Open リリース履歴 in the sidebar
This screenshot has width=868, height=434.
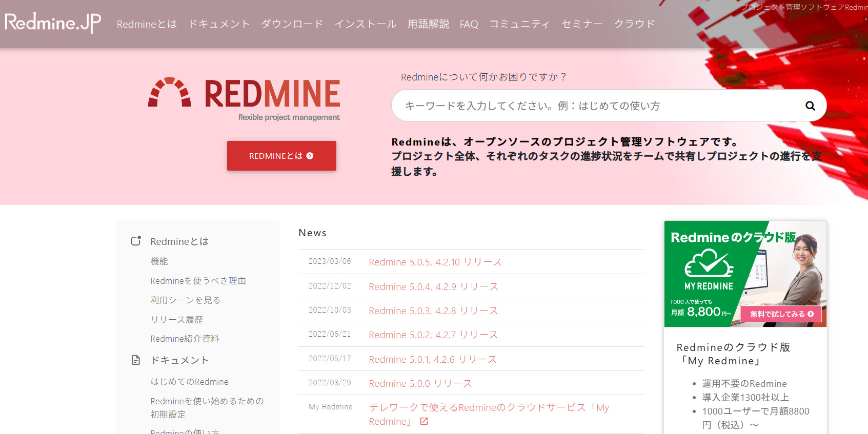[176, 320]
